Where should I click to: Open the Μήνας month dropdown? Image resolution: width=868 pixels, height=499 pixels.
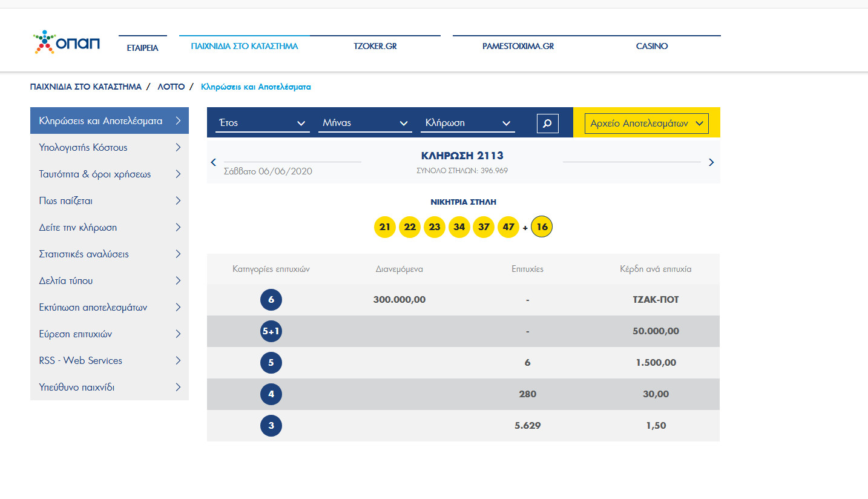[x=366, y=123]
